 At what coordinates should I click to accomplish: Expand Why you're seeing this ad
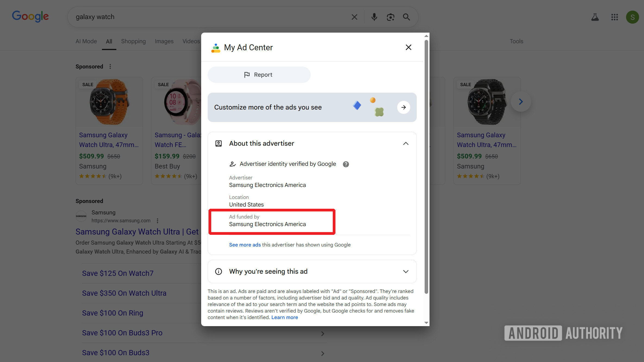(x=406, y=271)
